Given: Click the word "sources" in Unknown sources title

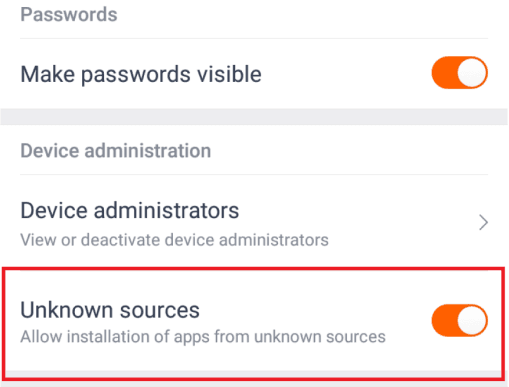Looking at the screenshot, I should [160, 311].
